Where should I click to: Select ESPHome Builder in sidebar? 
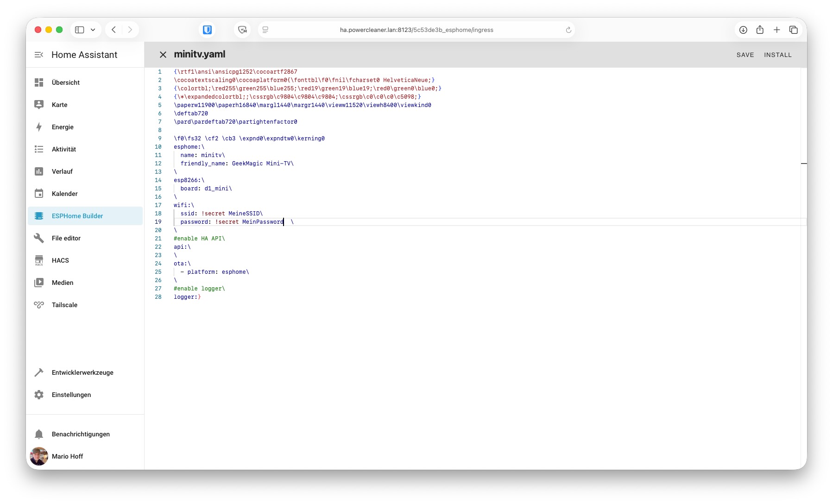pos(77,216)
